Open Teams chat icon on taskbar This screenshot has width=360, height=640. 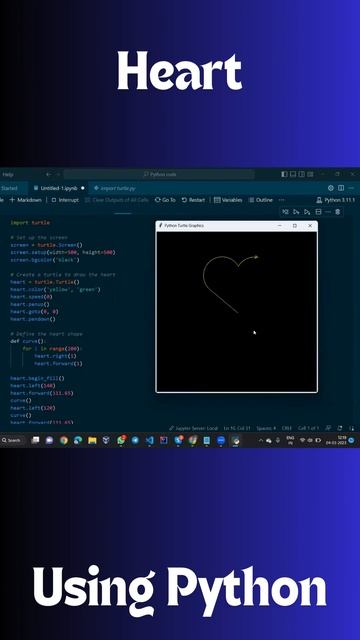tap(49, 440)
